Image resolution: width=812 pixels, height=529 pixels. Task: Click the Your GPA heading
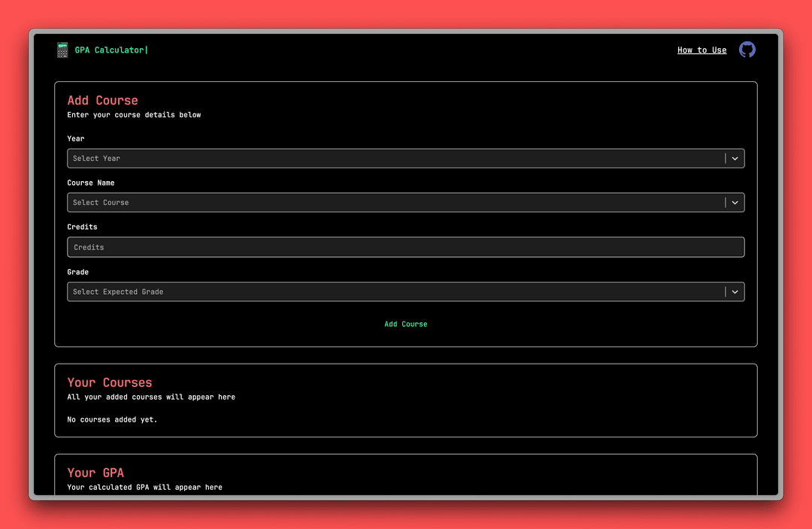95,473
